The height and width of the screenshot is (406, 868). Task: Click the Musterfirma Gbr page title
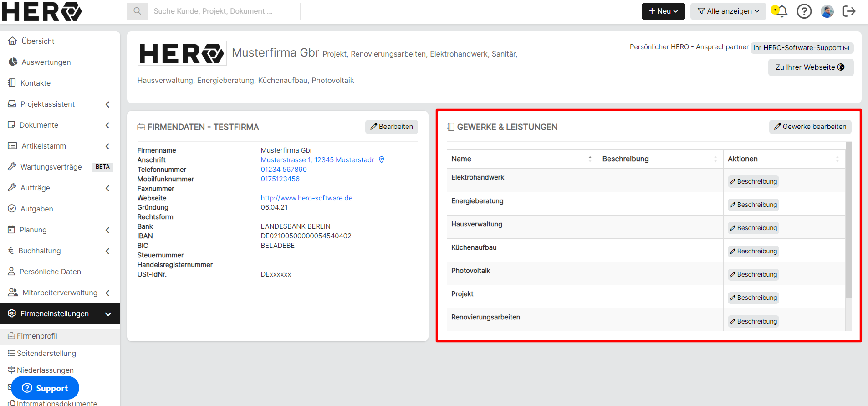(x=276, y=52)
